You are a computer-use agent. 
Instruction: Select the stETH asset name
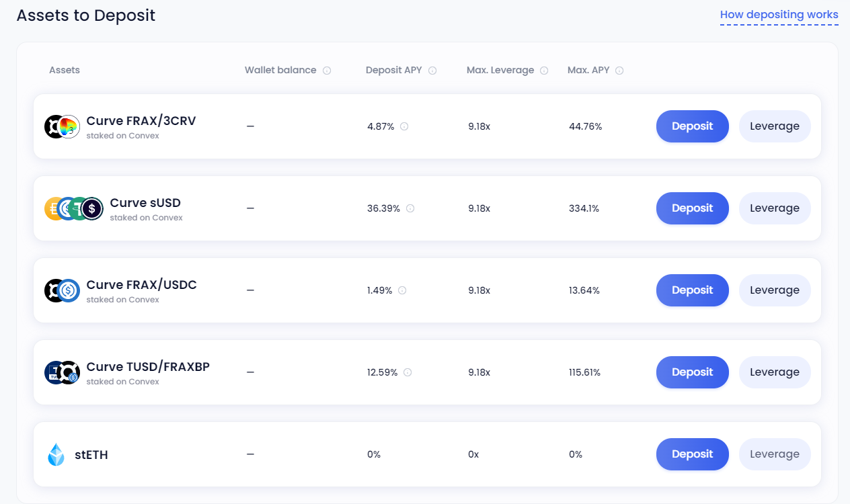[x=91, y=455]
